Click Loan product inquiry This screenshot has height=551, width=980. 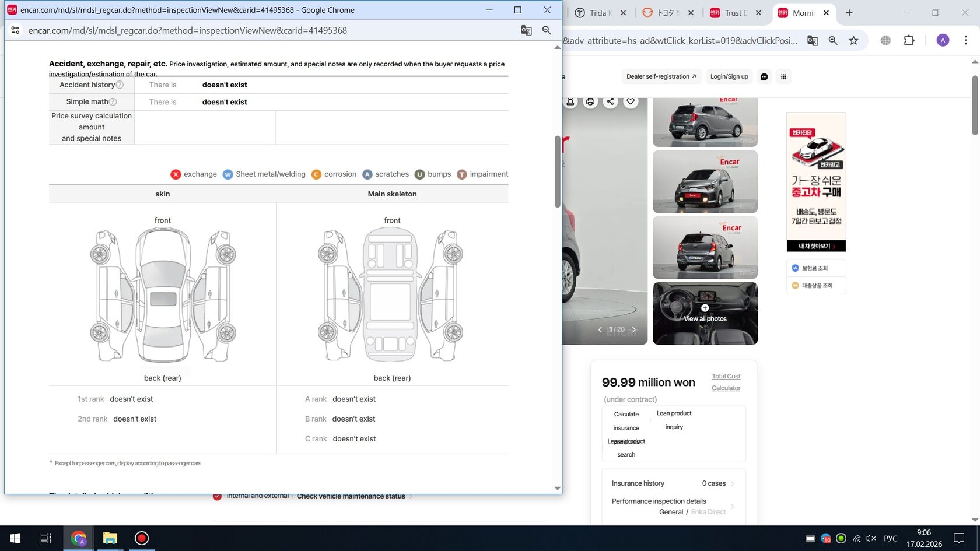coord(674,420)
